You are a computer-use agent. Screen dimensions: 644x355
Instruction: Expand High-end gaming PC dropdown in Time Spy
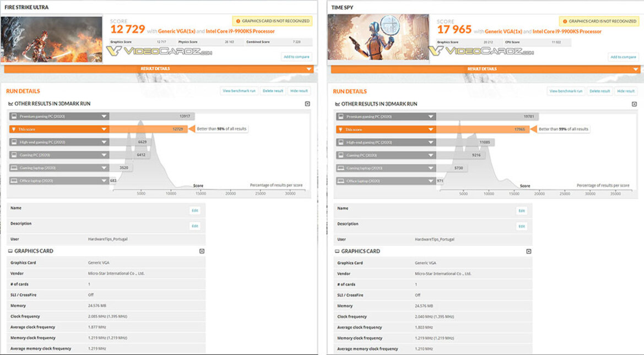tap(431, 143)
